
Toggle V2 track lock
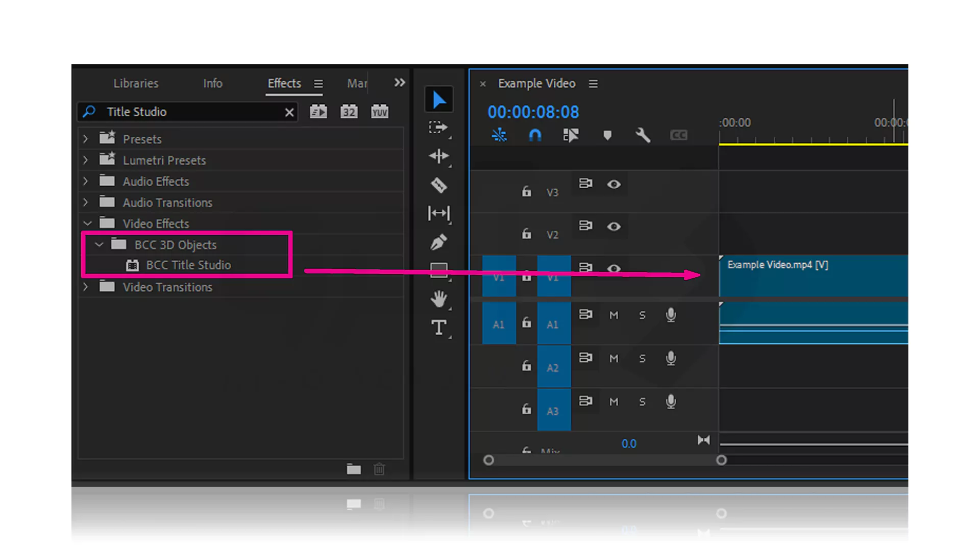tap(526, 234)
